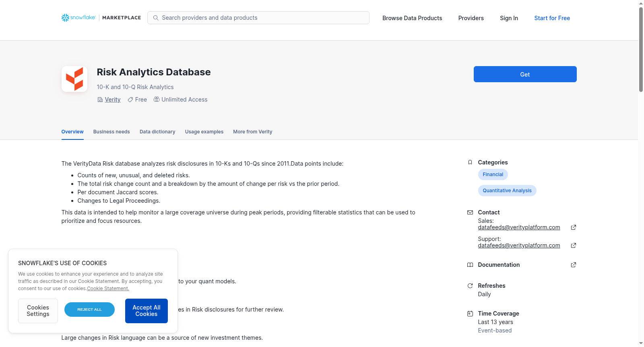Open the Cookie Statement link
644x347 pixels.
click(x=108, y=289)
